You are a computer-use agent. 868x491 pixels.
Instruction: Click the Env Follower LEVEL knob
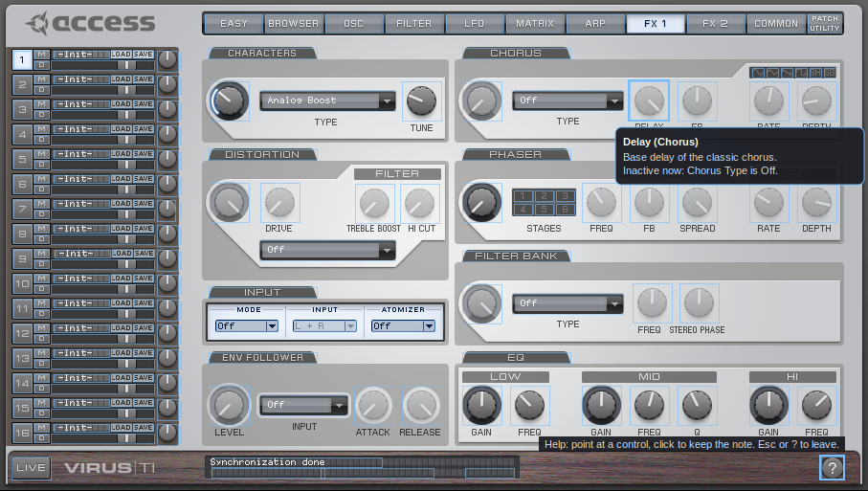[x=229, y=405]
